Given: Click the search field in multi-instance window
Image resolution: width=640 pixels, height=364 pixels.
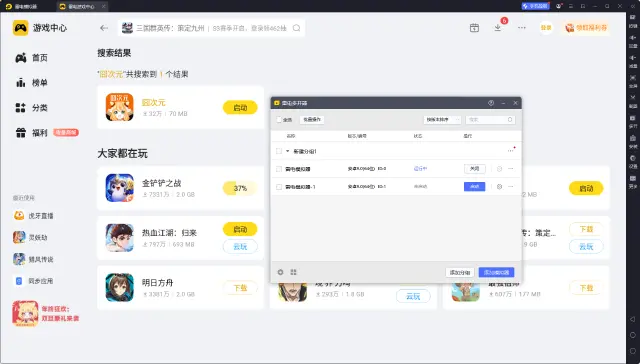Looking at the screenshot, I should 490,120.
